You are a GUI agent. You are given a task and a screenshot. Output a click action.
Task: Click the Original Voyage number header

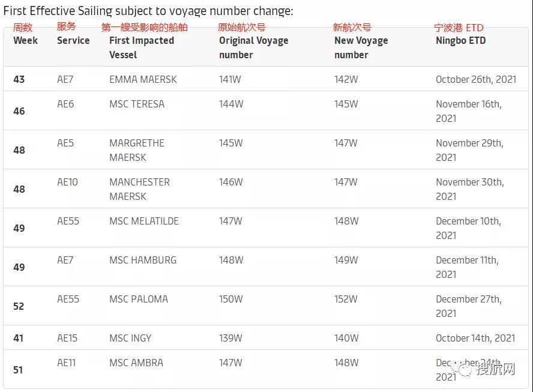pos(253,47)
